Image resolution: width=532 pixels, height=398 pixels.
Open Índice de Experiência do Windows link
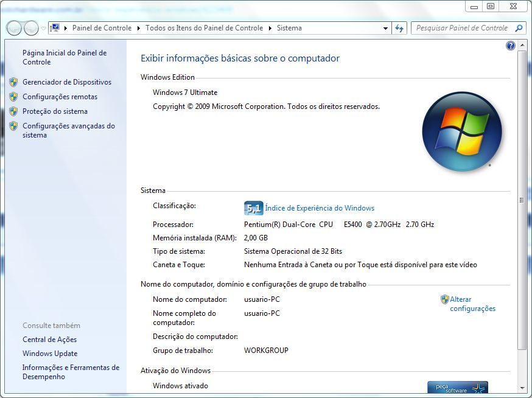click(x=320, y=208)
